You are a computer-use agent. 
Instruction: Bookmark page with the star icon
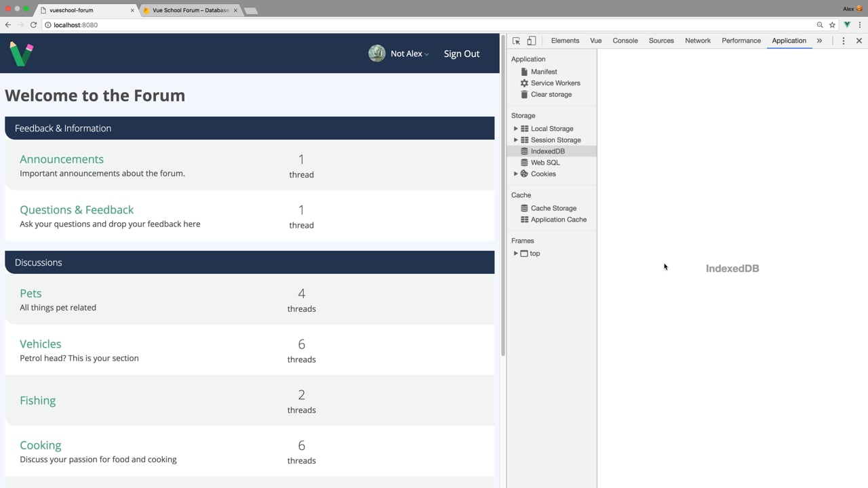(832, 25)
